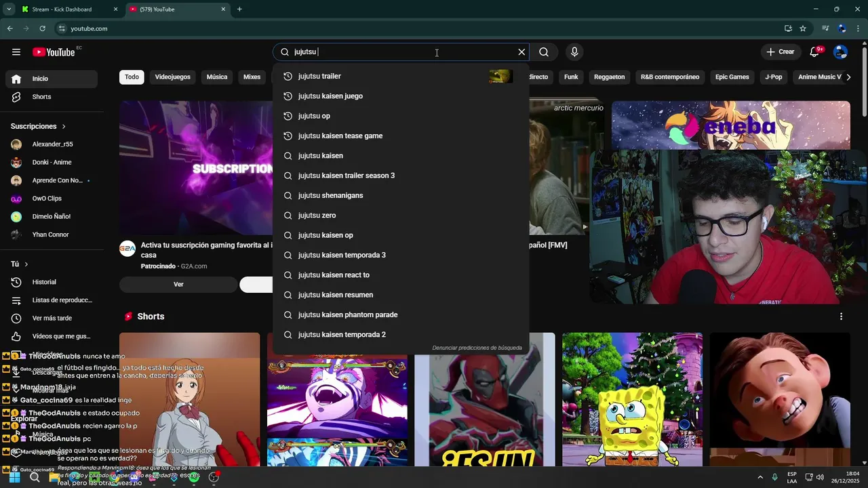This screenshot has height=488, width=868.
Task: Open Alexander_r55 channel subscription
Action: point(52,144)
